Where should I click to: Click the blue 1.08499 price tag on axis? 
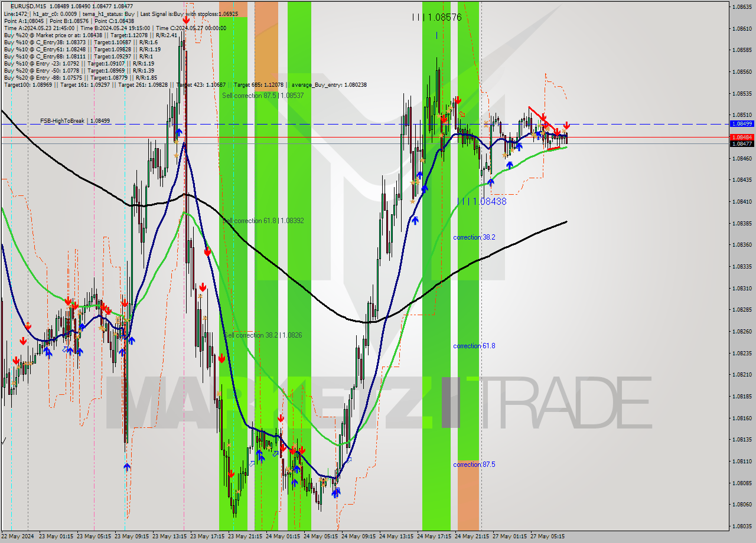click(x=742, y=124)
